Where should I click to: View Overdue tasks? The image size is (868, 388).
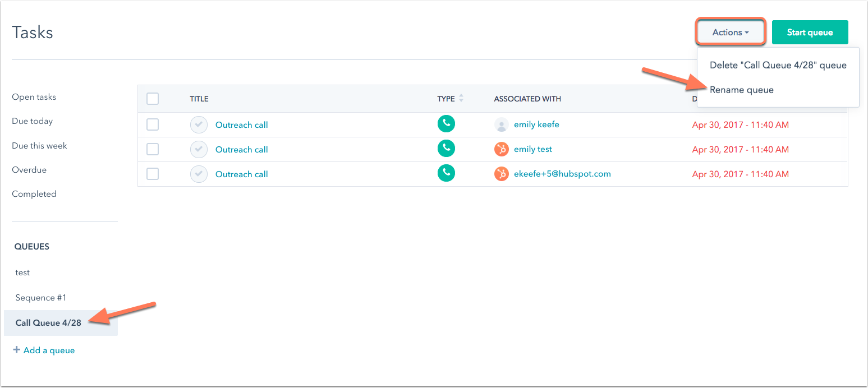coord(29,170)
